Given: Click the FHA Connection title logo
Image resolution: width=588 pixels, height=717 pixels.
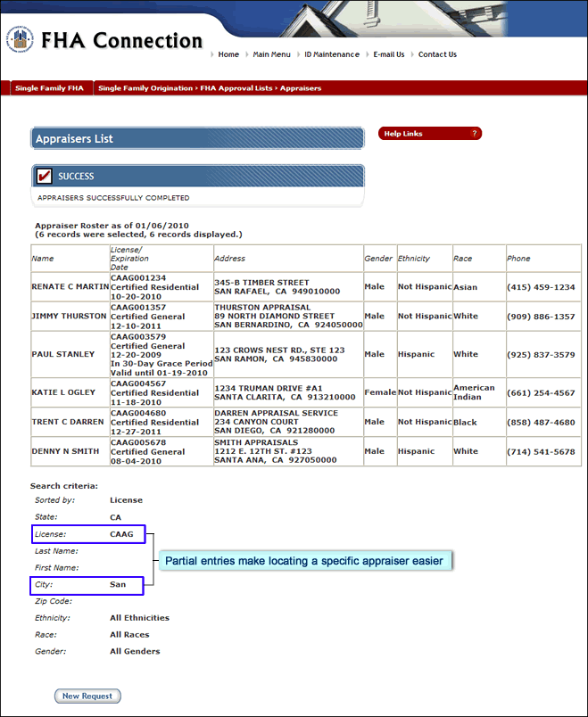Looking at the screenshot, I should click(x=121, y=41).
